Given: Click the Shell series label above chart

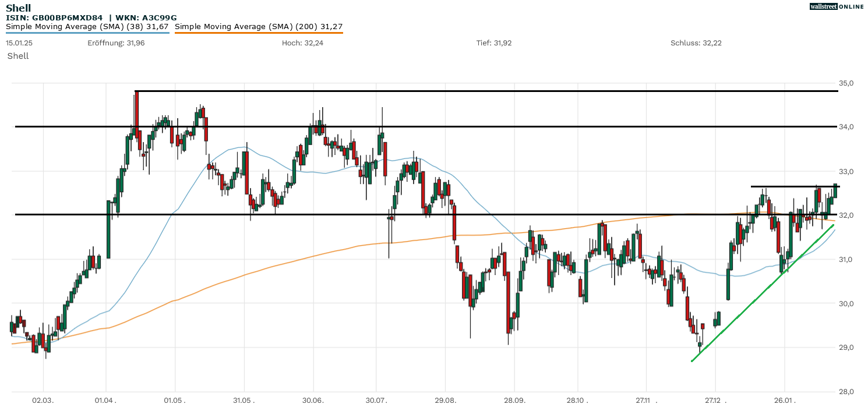Looking at the screenshot, I should pos(18,56).
